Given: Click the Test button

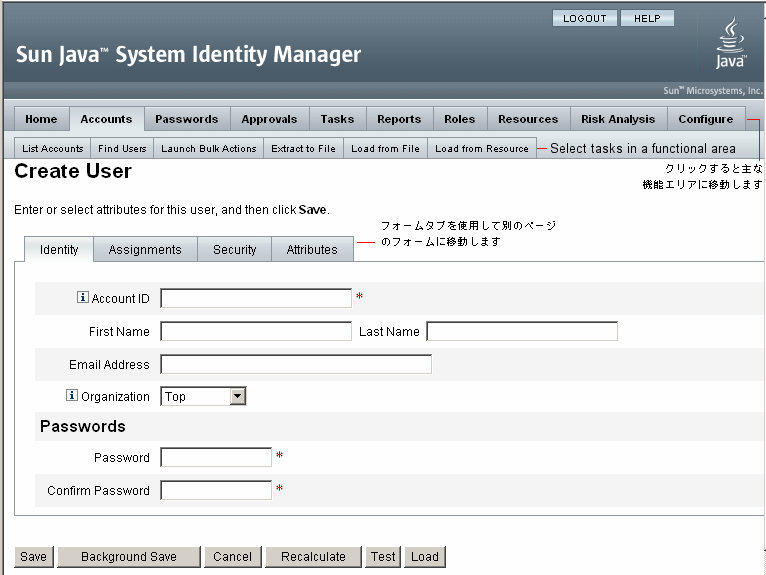Looking at the screenshot, I should [x=383, y=556].
